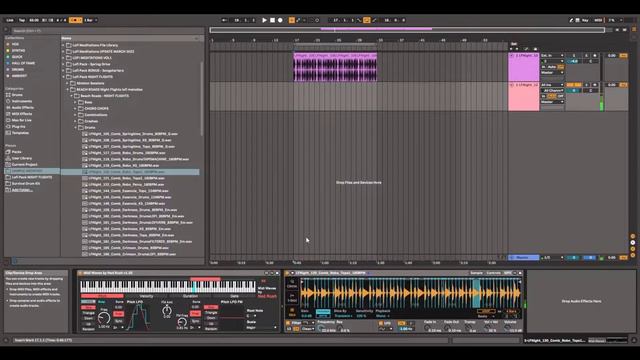Solo track 1 with S button

[x=587, y=56]
